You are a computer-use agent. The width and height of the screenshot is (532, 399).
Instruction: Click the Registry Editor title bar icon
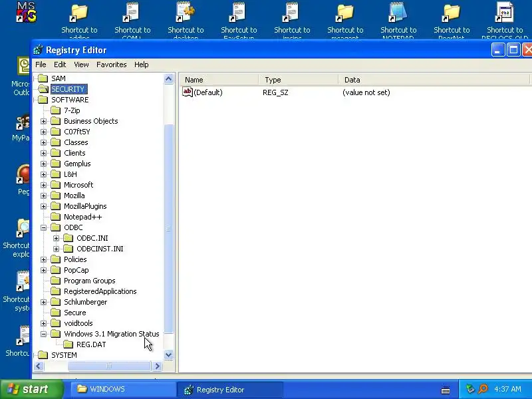tap(39, 50)
